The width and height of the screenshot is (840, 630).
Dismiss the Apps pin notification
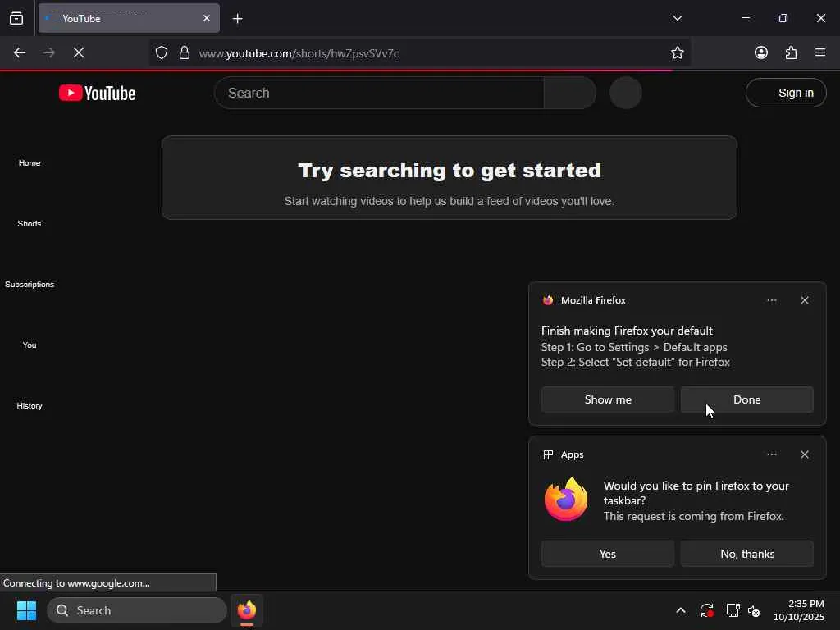pyautogui.click(x=804, y=454)
